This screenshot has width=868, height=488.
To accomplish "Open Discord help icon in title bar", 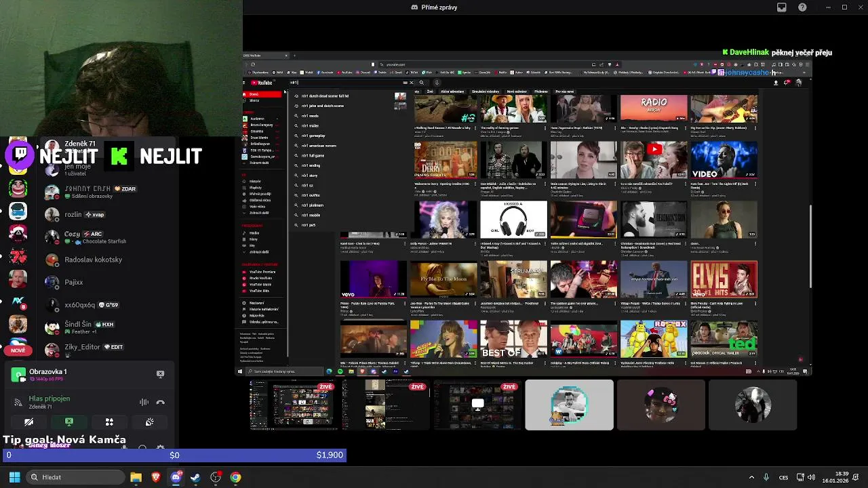I will pyautogui.click(x=803, y=7).
